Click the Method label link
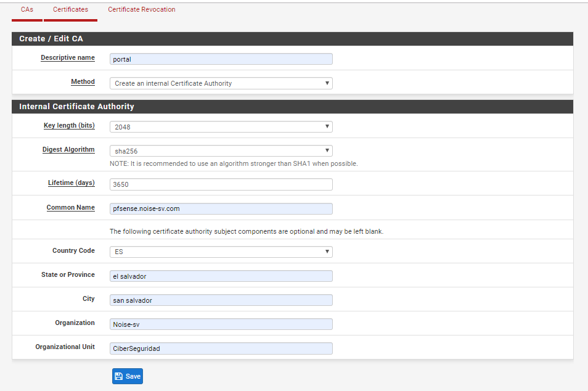This screenshot has width=588, height=391. click(x=83, y=81)
